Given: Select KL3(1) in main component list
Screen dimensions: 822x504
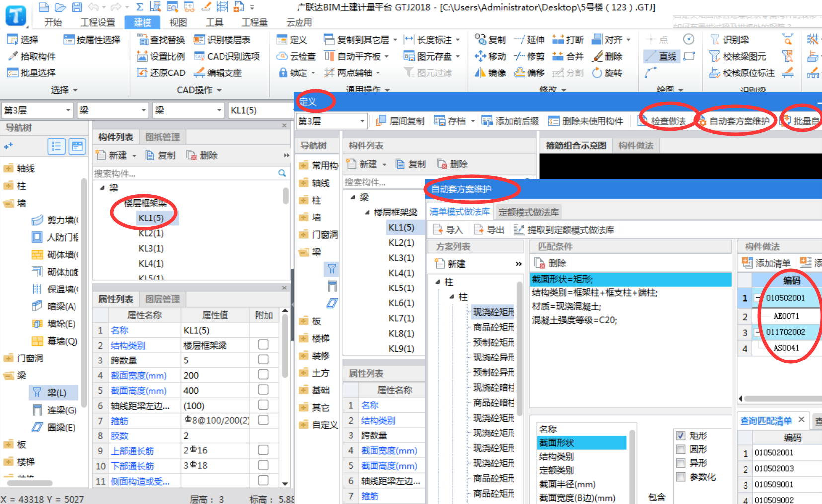Looking at the screenshot, I should [151, 248].
